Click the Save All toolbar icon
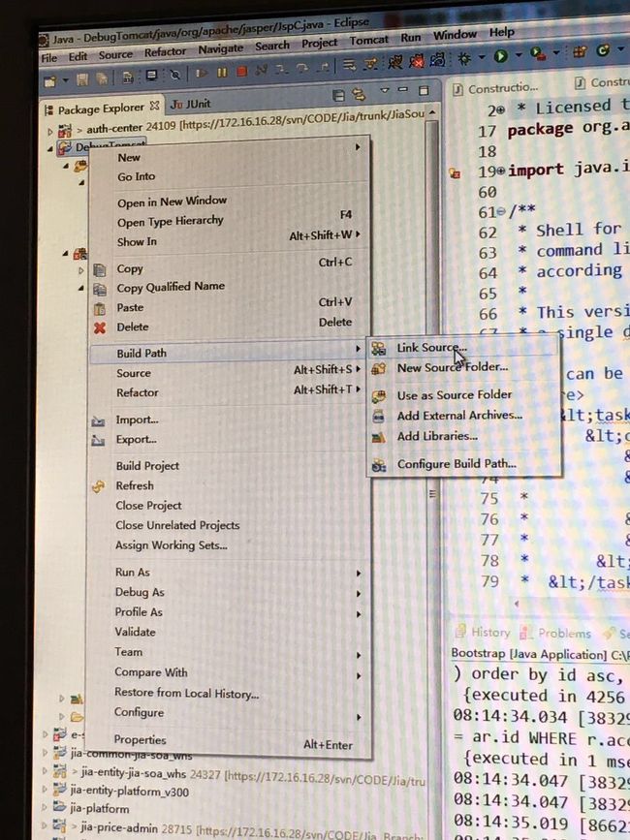 [101, 78]
